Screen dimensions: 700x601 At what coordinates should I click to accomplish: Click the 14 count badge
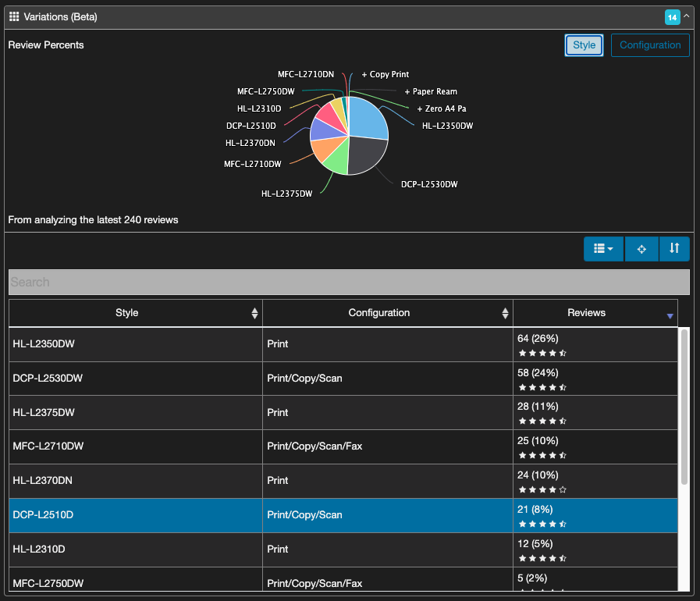(x=672, y=17)
